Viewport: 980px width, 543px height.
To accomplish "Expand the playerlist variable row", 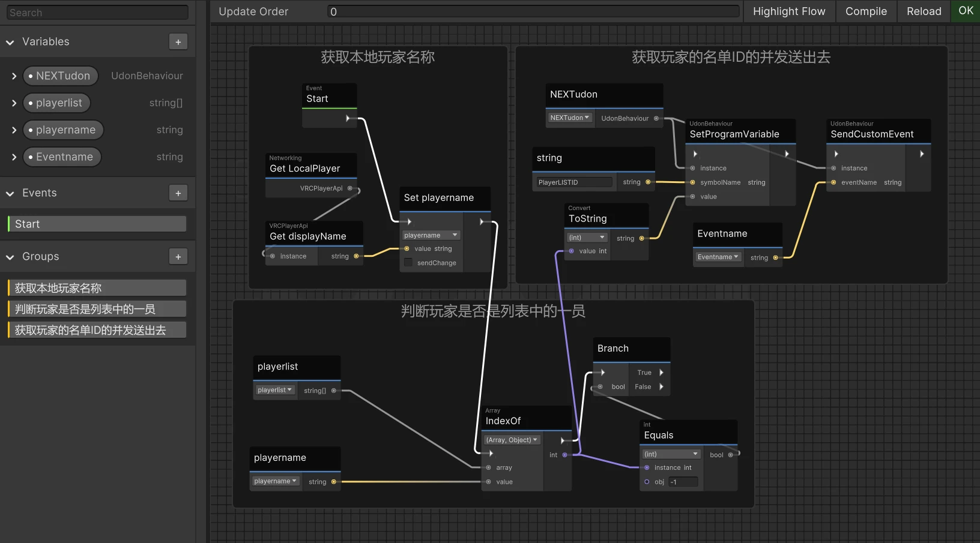I will pos(14,103).
